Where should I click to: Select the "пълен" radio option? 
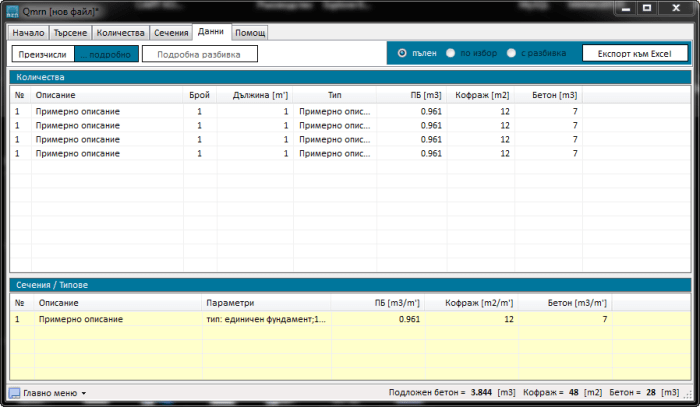click(x=402, y=53)
